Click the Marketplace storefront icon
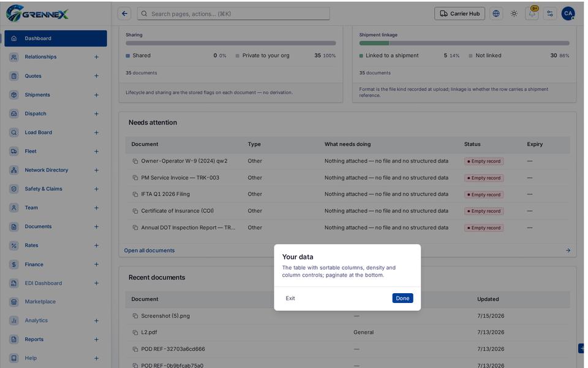The height and width of the screenshot is (368, 588). [14, 302]
